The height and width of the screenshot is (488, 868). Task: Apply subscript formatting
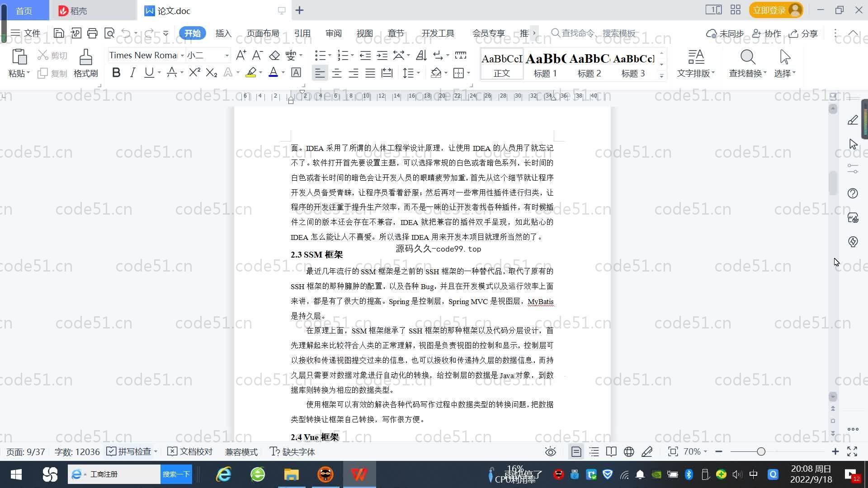coord(212,72)
